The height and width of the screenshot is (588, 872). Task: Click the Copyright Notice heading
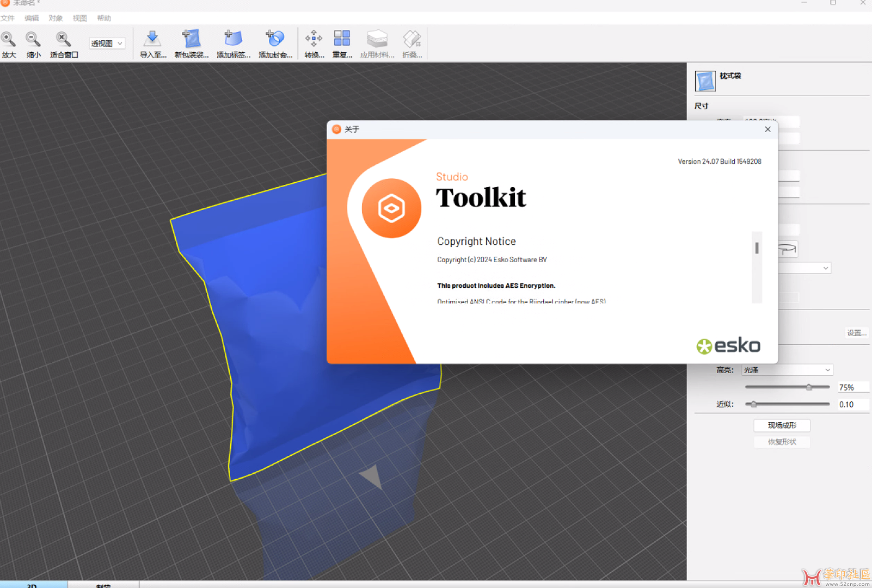[476, 242]
